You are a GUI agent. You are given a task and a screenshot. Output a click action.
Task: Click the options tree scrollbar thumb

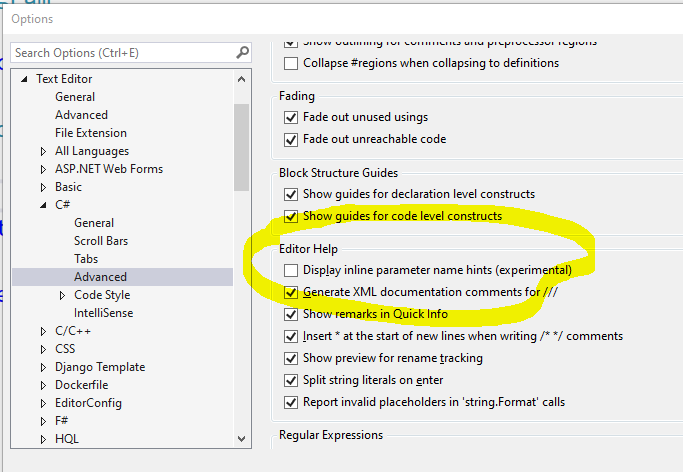[241, 147]
